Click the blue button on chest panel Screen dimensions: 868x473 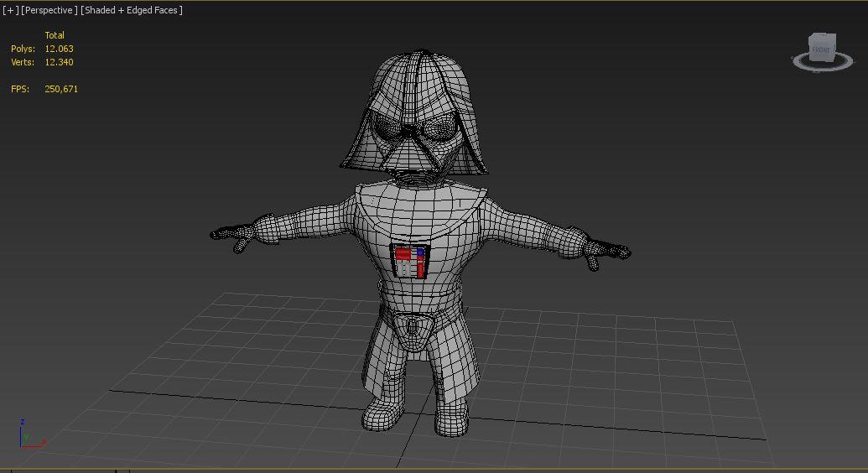click(420, 252)
